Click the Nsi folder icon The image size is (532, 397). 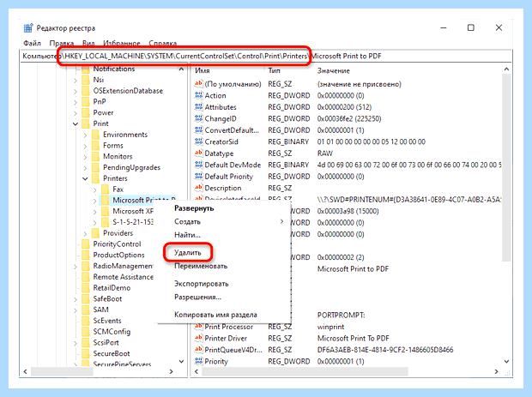[86, 80]
